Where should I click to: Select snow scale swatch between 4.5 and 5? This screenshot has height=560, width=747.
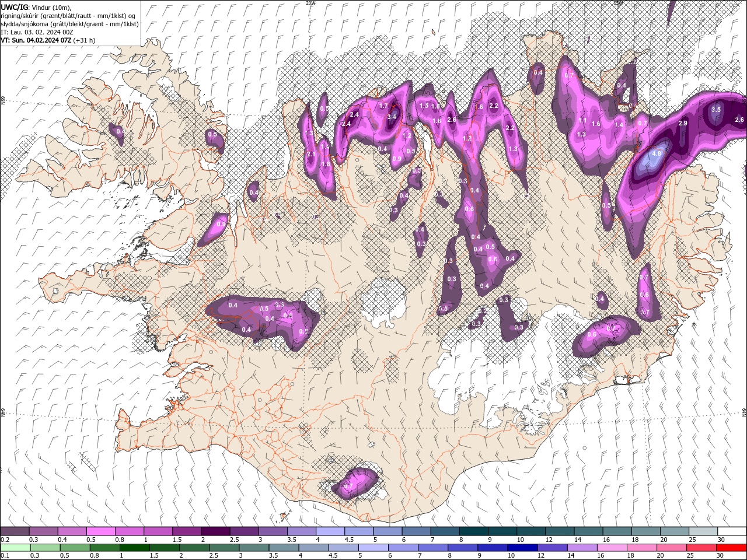tap(359, 531)
